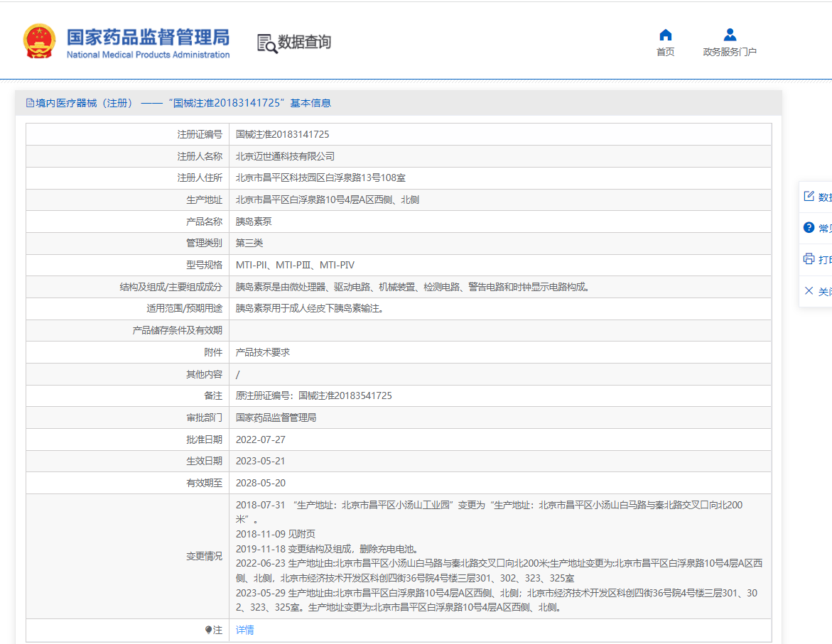
Task: Click the 打印 printer icon in sidebar
Action: pos(809,258)
